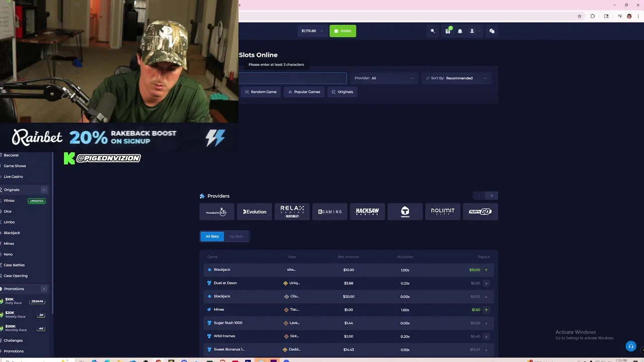
Task: Open Dice from the sidebar
Action: pos(8,212)
